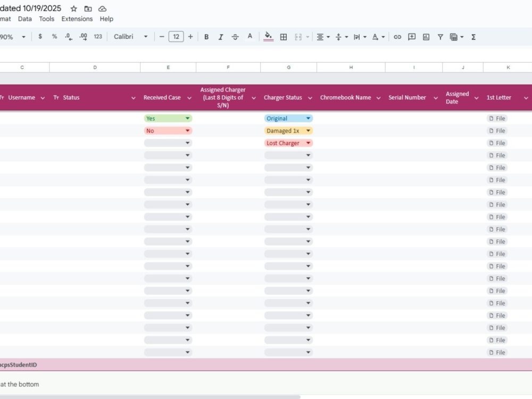Open vertical align options
Image resolution: width=532 pixels, height=399 pixels.
click(341, 37)
